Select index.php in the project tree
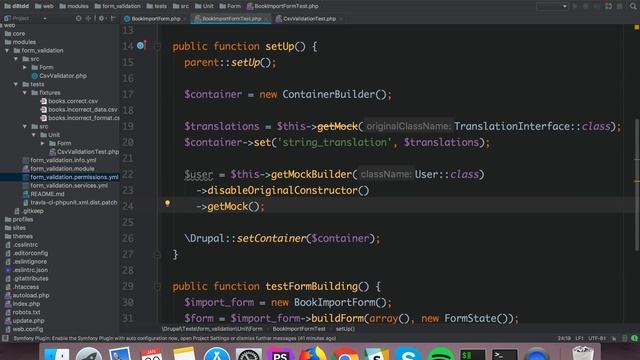 point(26,304)
